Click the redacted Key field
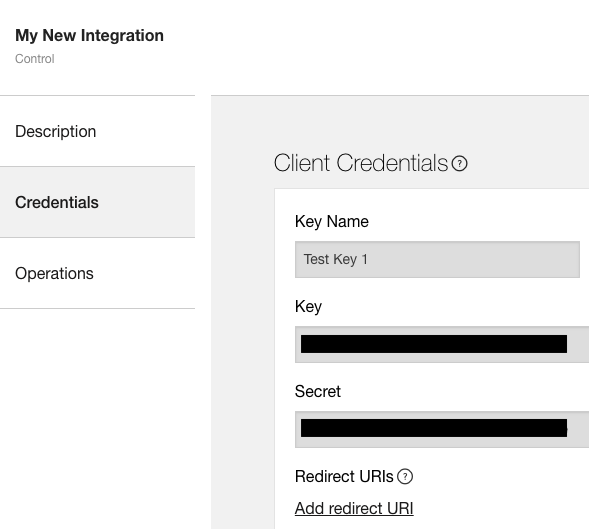The width and height of the screenshot is (589, 529). pos(442,345)
